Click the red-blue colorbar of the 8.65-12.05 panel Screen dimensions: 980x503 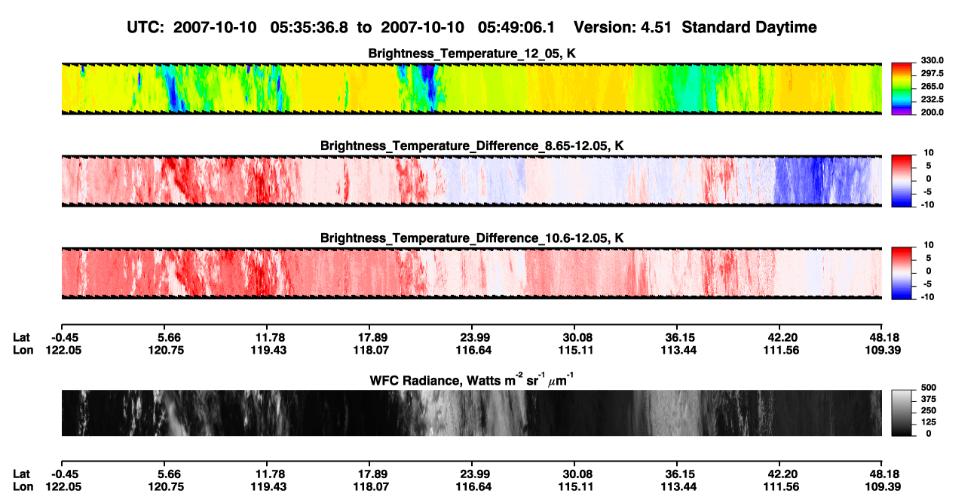[x=901, y=179]
